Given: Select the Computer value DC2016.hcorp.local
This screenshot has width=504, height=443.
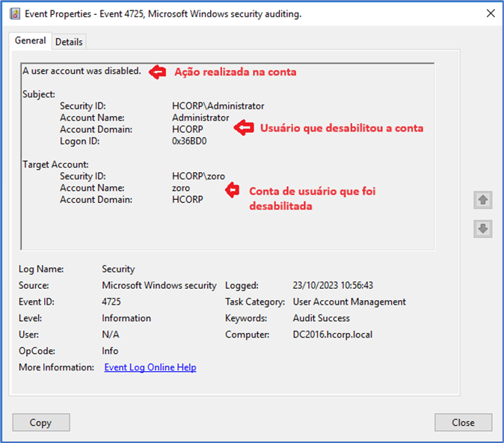Looking at the screenshot, I should coord(332,334).
